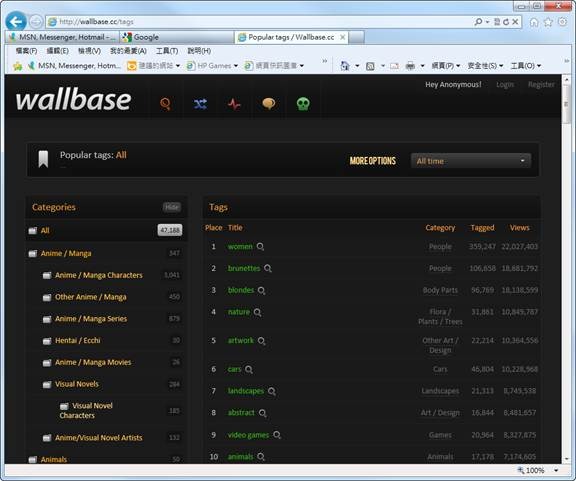
Task: Select the Anime / Manga Characters category
Action: 98,275
